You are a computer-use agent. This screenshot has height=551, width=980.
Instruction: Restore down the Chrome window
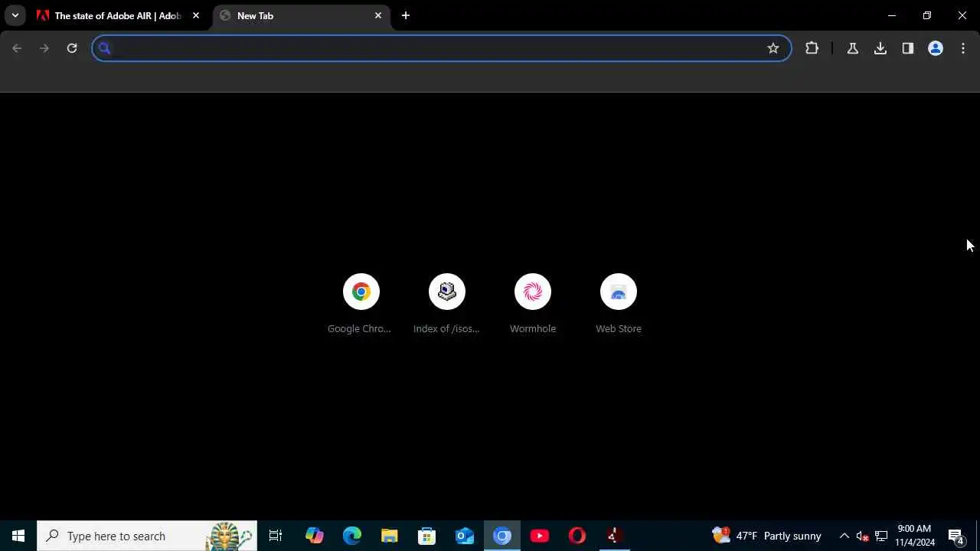point(927,15)
